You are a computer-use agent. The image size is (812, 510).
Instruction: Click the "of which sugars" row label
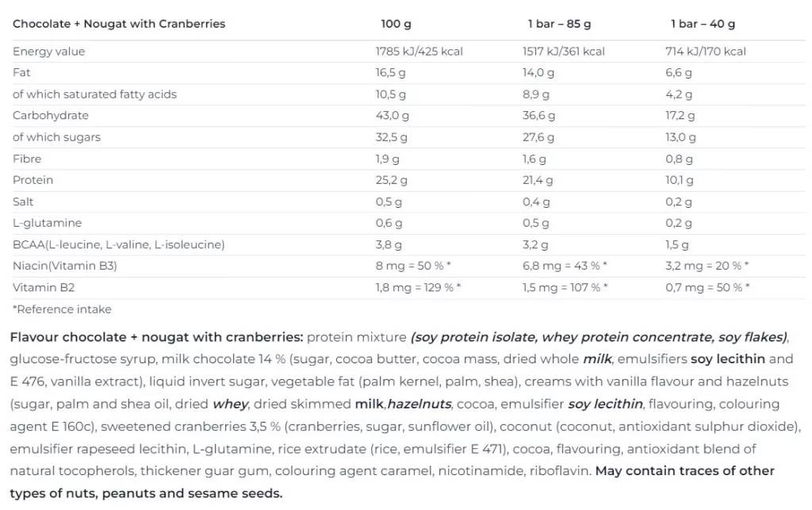(x=56, y=137)
